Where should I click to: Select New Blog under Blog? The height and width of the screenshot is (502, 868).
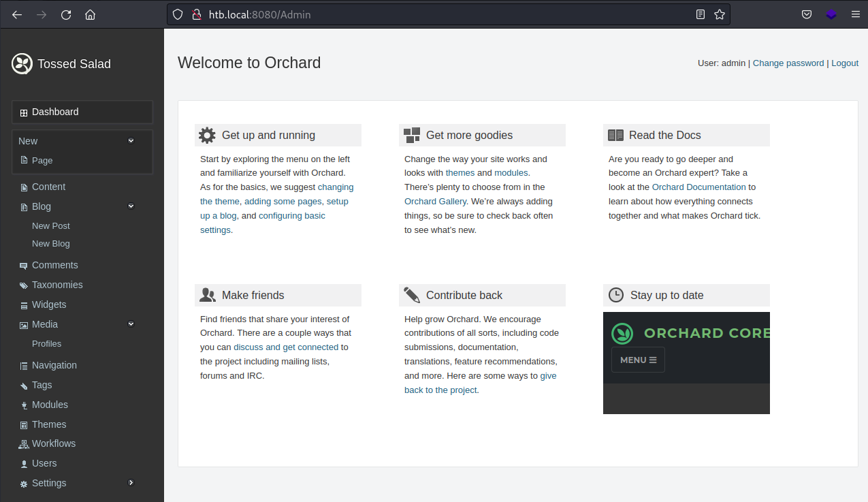51,244
